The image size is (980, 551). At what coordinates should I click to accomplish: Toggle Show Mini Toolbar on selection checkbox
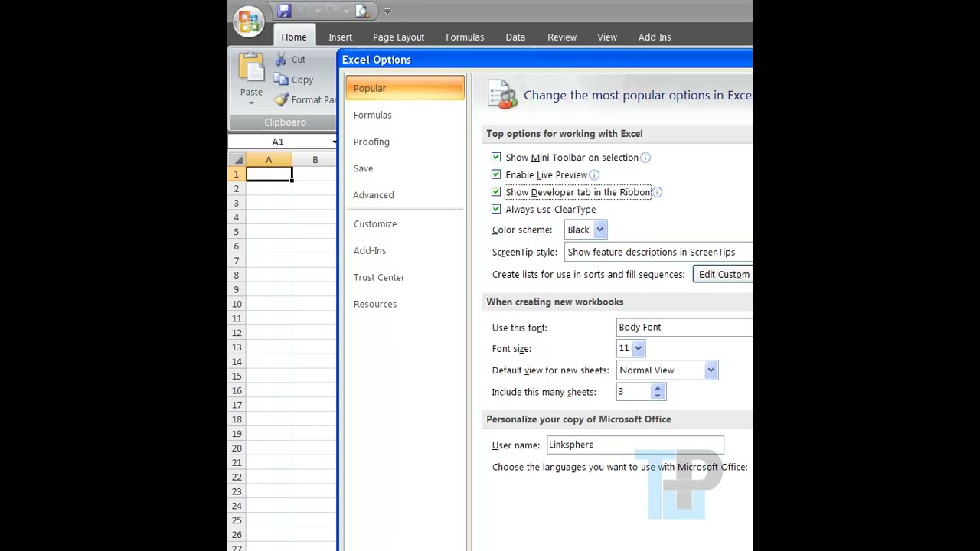[496, 157]
